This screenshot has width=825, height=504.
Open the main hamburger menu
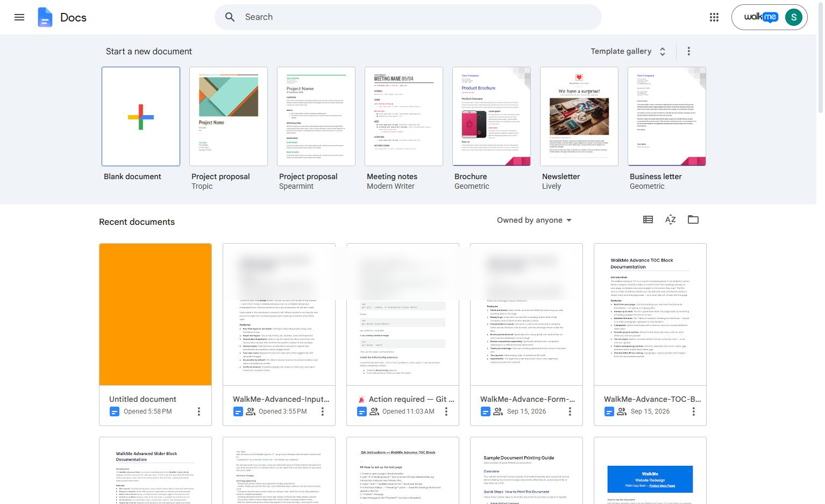[x=19, y=17]
